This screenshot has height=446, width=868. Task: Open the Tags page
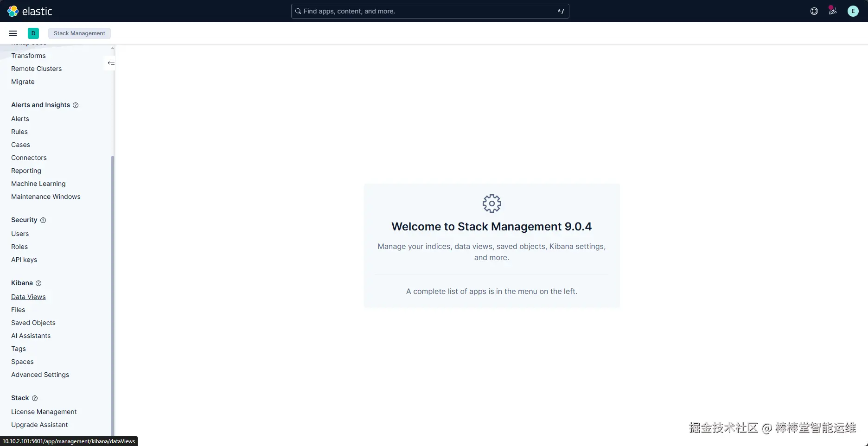point(19,349)
